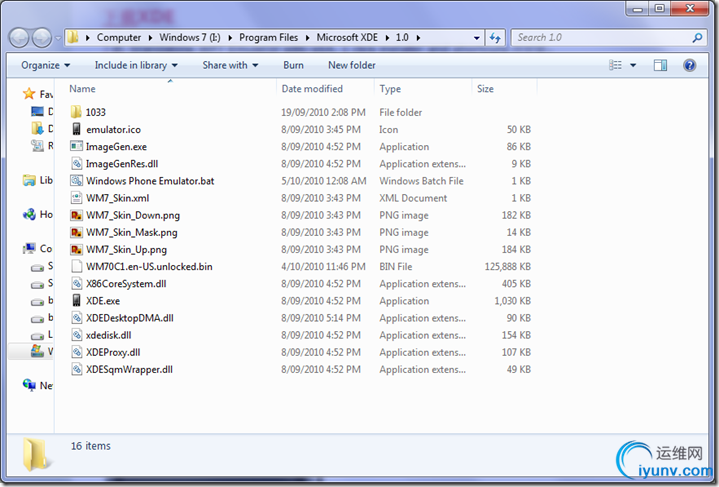Select the ImageGen.exe application icon

[x=76, y=146]
